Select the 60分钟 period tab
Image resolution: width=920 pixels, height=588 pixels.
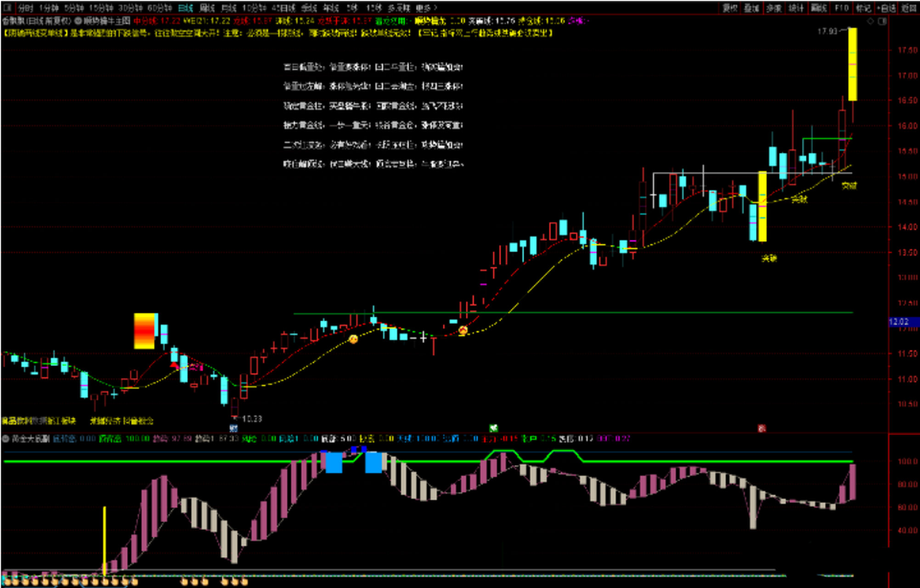[x=159, y=8]
